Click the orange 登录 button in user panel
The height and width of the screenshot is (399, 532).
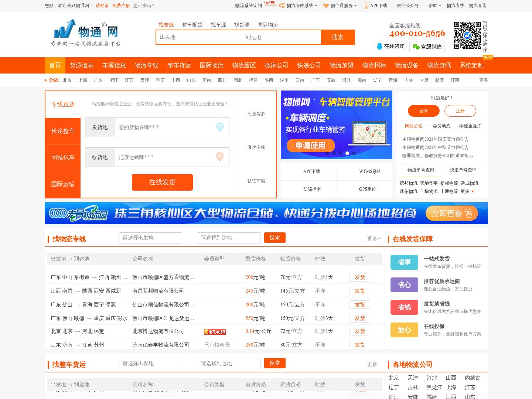(x=424, y=111)
